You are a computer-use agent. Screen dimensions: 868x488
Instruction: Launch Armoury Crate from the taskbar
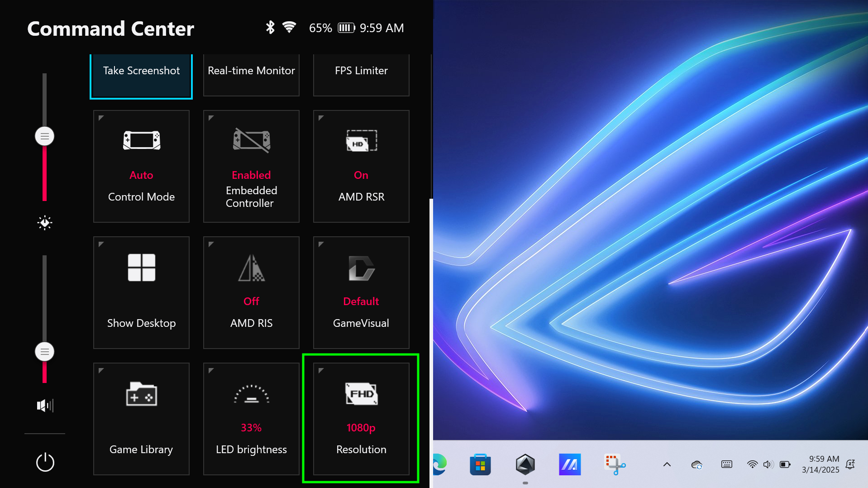(x=525, y=464)
